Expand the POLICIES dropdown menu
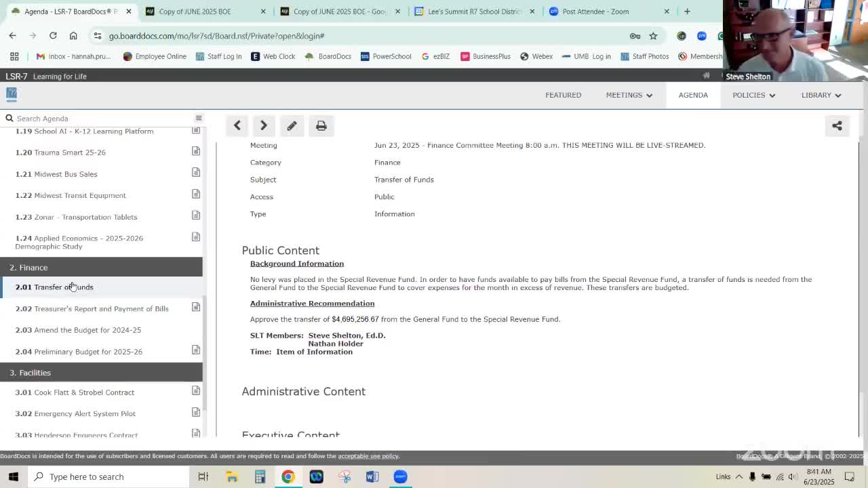868x488 pixels. click(x=753, y=95)
